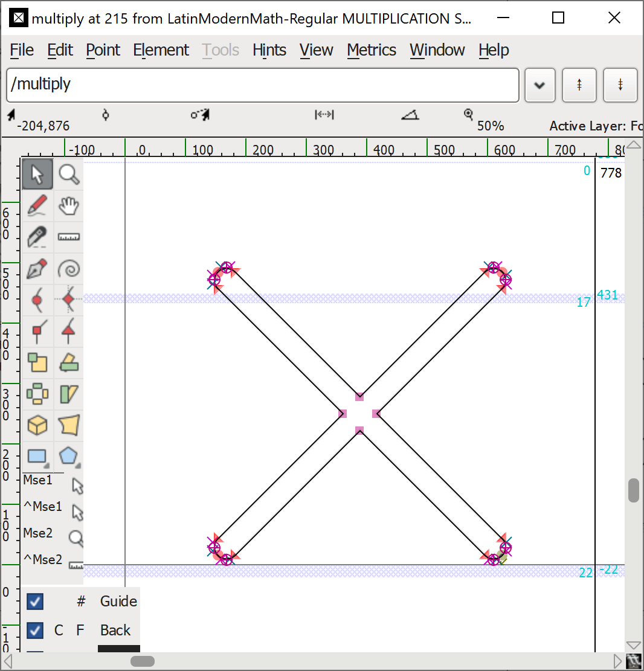Open the Element menu
The width and height of the screenshot is (644, 671).
pyautogui.click(x=161, y=50)
